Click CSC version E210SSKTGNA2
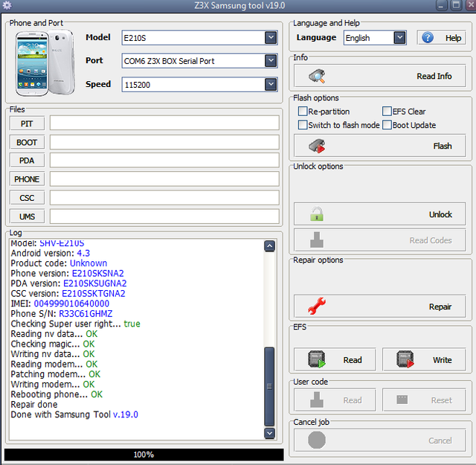476x465 pixels. click(x=94, y=293)
